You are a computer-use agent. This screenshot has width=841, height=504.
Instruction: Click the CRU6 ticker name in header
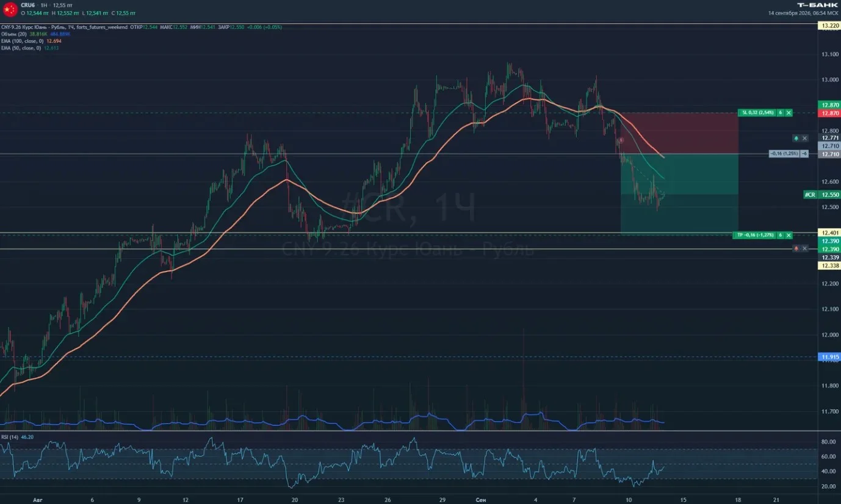point(27,5)
